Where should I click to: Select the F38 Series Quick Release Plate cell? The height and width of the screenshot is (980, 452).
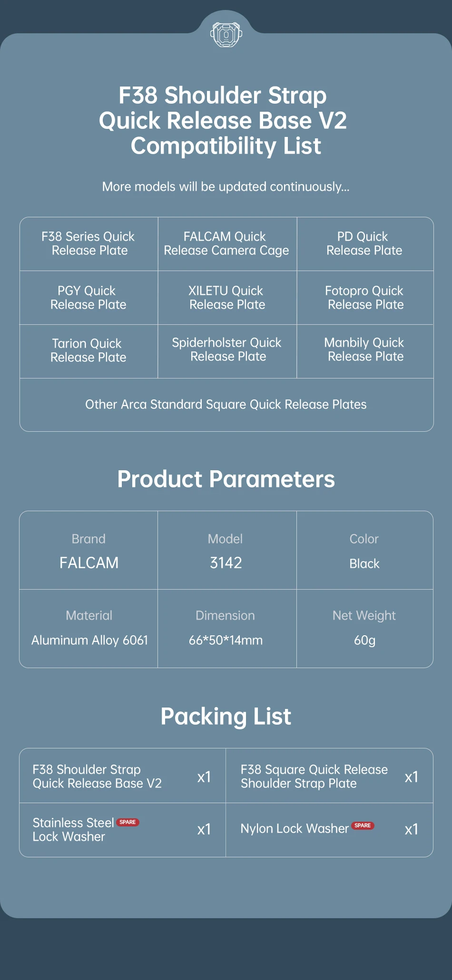[89, 243]
